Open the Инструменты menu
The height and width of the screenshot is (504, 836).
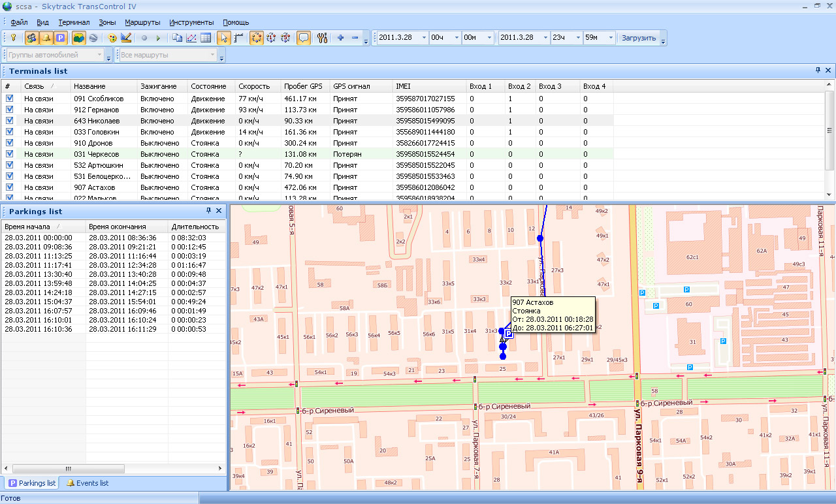pyautogui.click(x=191, y=22)
